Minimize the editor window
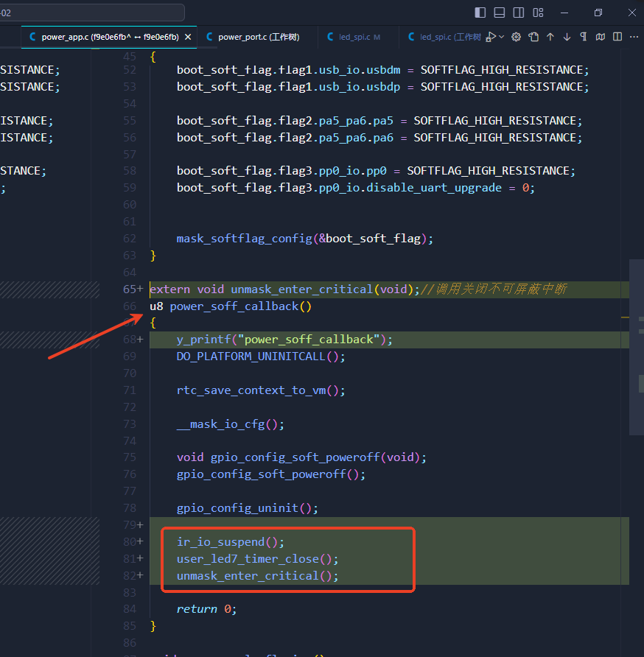644x657 pixels. 564,13
